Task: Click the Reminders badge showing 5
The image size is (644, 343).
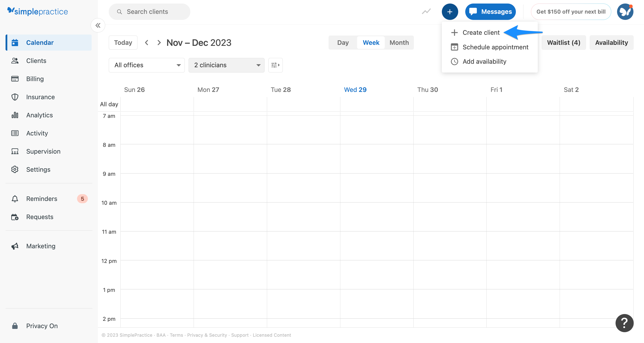Action: (82, 199)
